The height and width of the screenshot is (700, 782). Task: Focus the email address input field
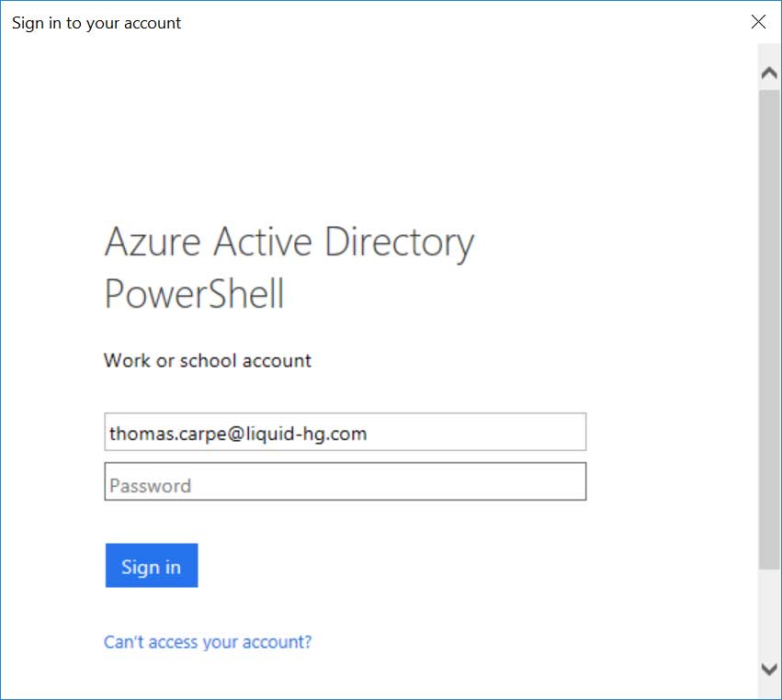(345, 433)
